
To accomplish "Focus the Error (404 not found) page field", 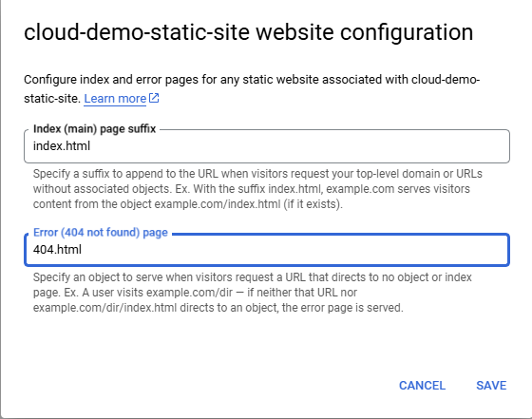I will 267,250.
